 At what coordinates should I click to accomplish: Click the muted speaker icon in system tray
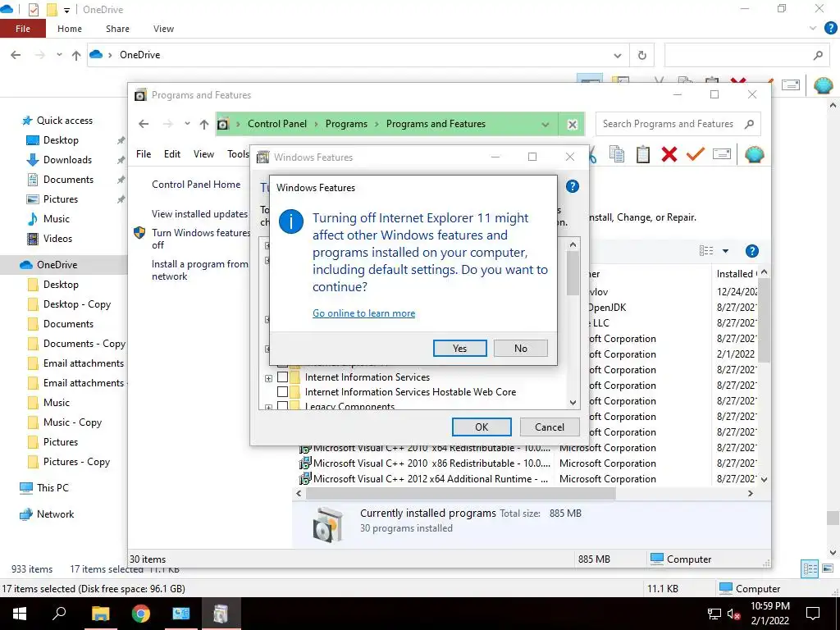733,614
